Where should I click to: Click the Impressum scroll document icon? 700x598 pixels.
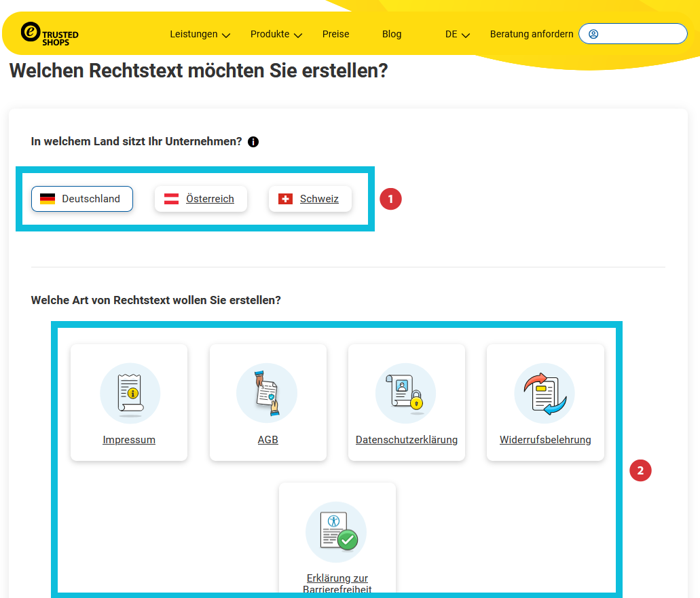pyautogui.click(x=130, y=394)
